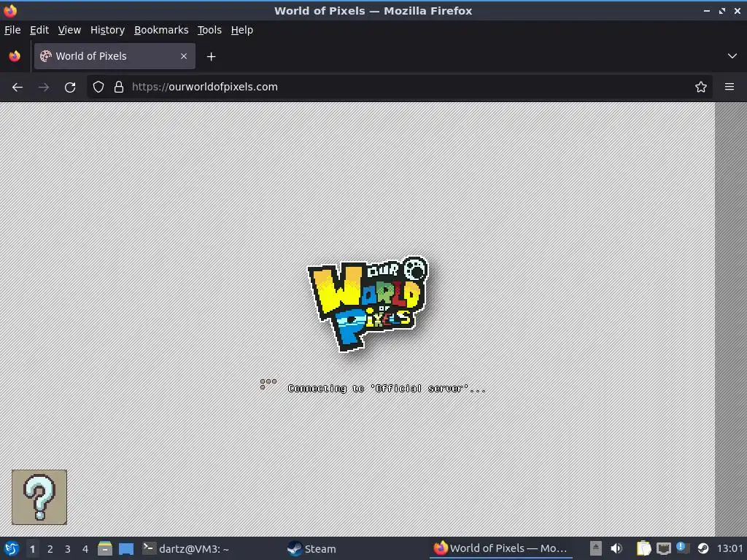Open the help question mark button
Screen dimensions: 747x560
[39, 497]
